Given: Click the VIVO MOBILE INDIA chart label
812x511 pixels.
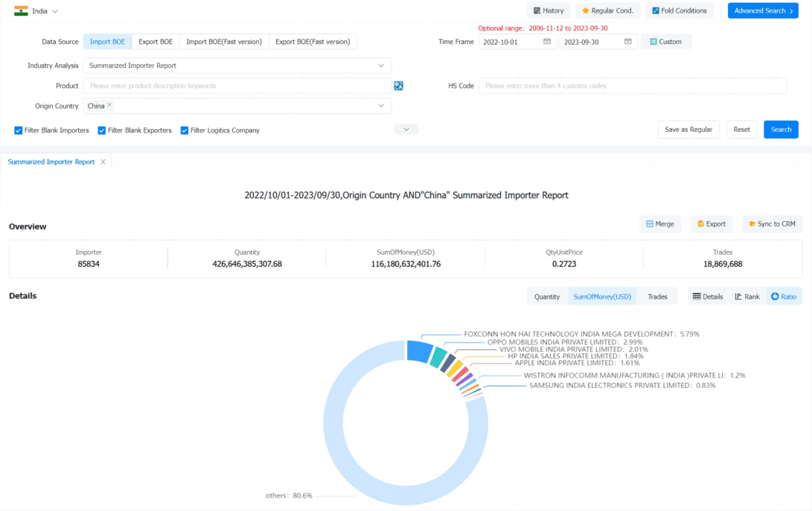Looking at the screenshot, I should pyautogui.click(x=574, y=349).
